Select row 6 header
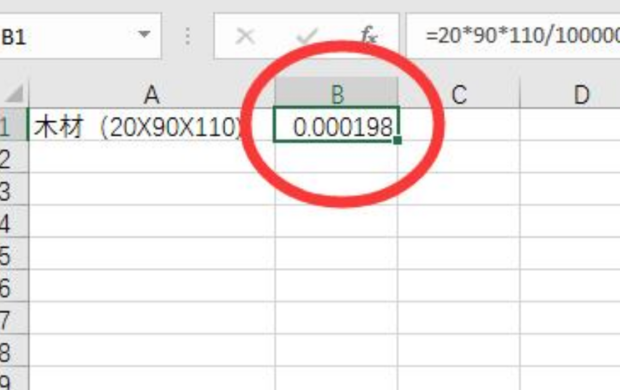Screen dimensions: 620x390 pyautogui.click(x=14, y=286)
